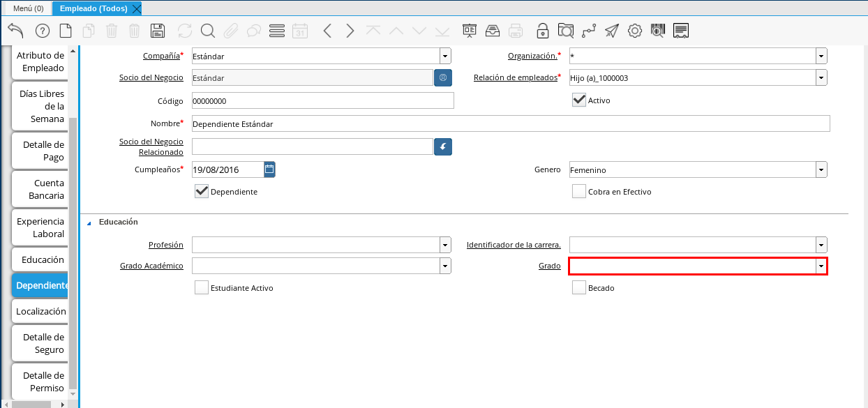Toggle the Dependiente checkbox
The width and height of the screenshot is (868, 408).
202,191
